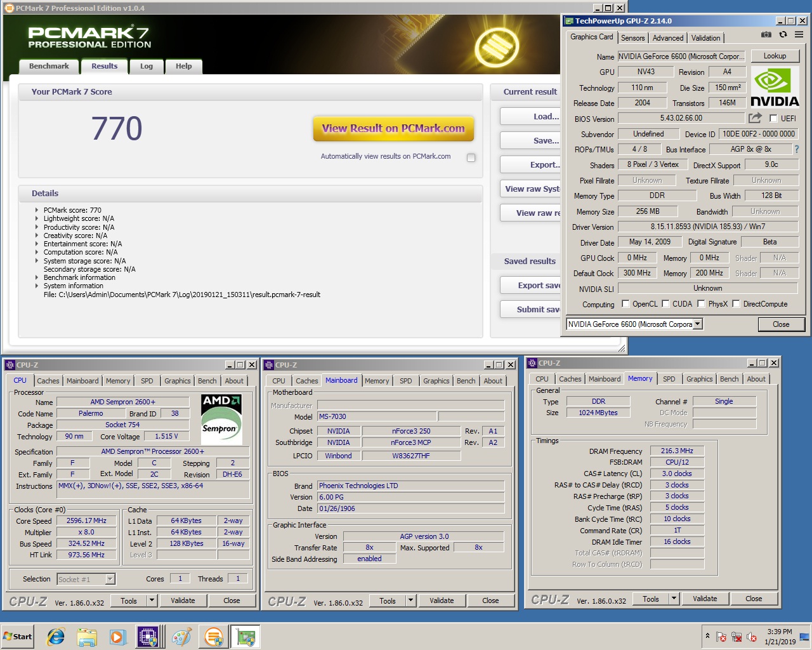Toggle the CUDA checkbox
This screenshot has height=650, width=812.
pyautogui.click(x=665, y=303)
